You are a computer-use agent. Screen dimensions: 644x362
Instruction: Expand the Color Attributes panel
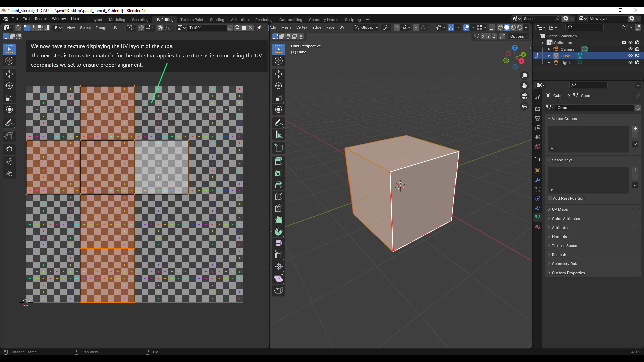point(593,219)
